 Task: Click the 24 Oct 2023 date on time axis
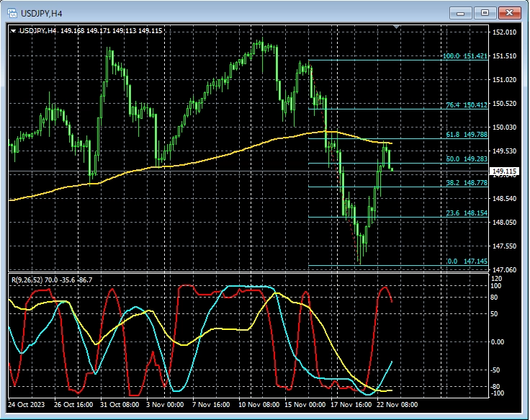tap(27, 405)
